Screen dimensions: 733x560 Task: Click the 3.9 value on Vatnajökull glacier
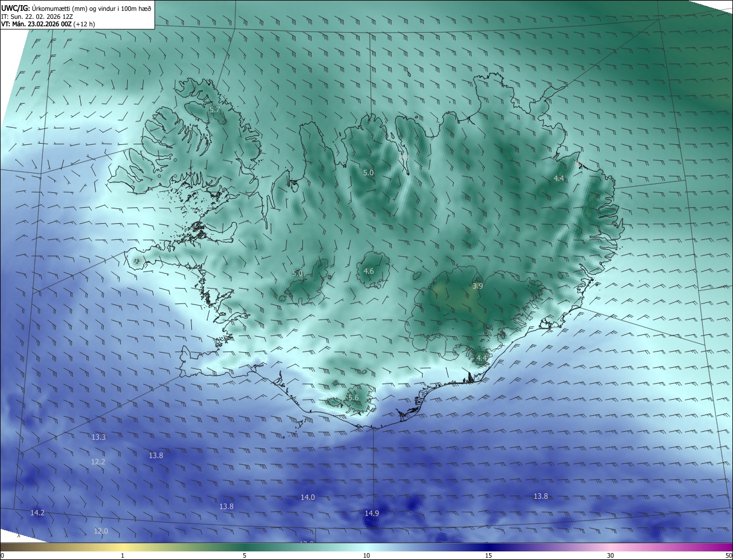pos(478,286)
